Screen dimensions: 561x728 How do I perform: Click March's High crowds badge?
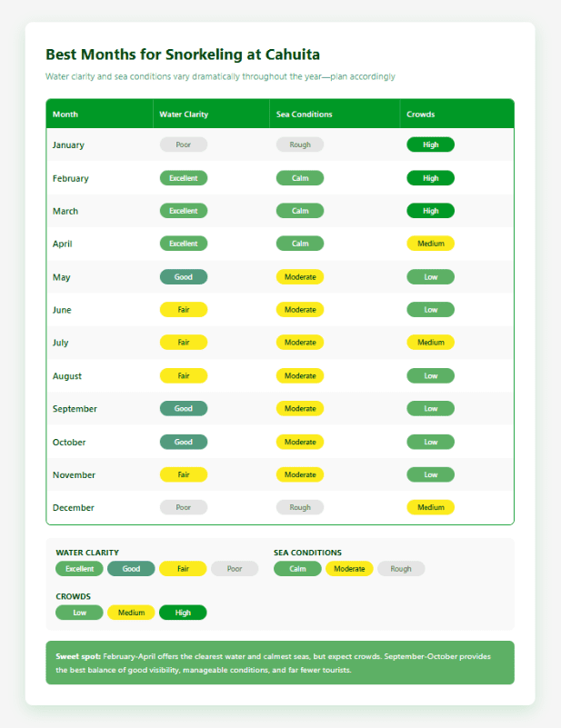click(x=431, y=211)
